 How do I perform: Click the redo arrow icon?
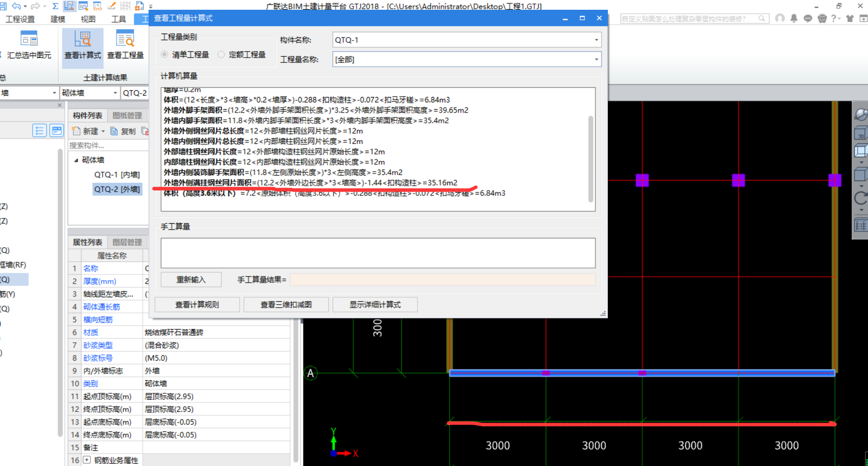(x=35, y=6)
